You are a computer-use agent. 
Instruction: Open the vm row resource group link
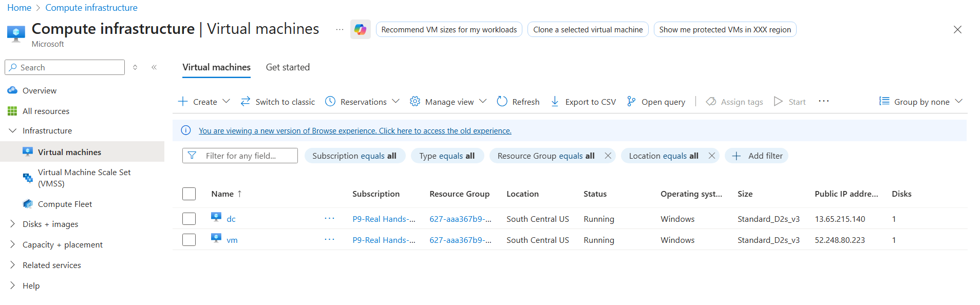pyautogui.click(x=460, y=240)
